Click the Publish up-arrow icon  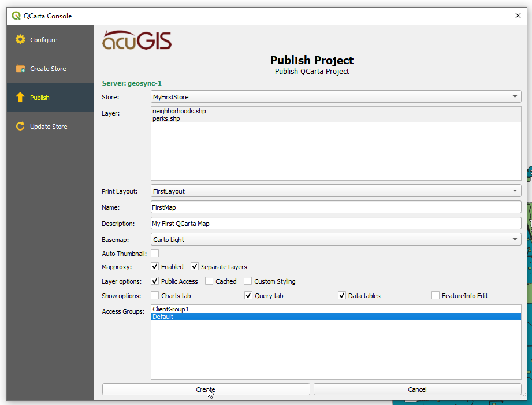(20, 98)
